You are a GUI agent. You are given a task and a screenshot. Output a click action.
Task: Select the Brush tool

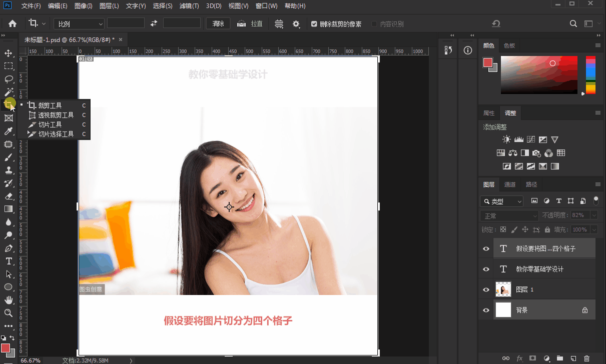coord(9,157)
